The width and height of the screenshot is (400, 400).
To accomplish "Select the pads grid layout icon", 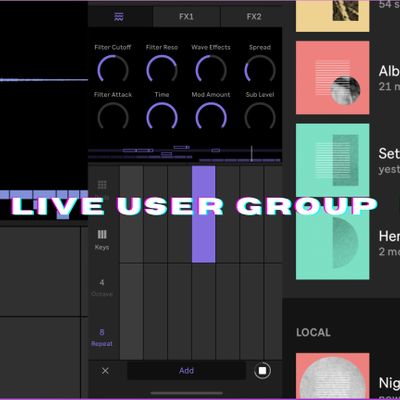I will (102, 185).
